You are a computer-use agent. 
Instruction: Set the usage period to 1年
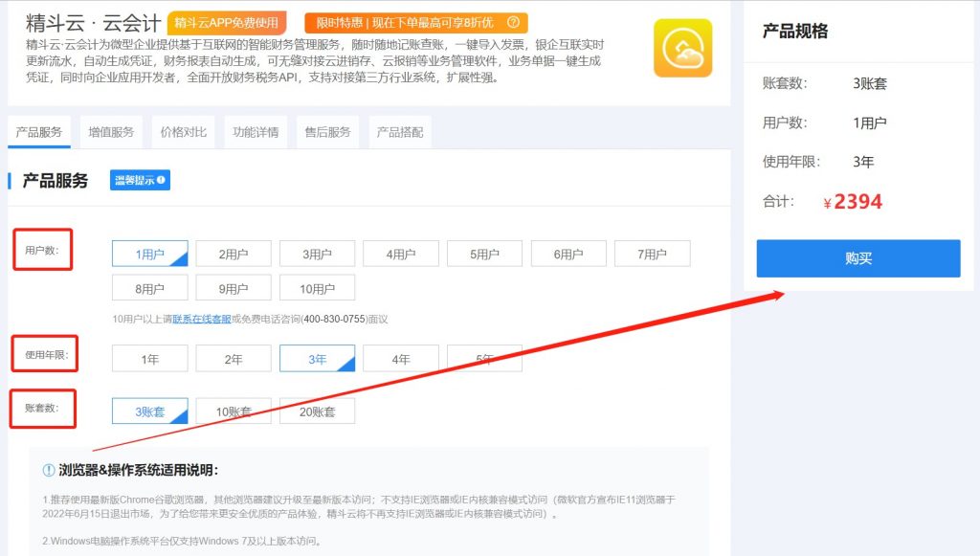150,359
